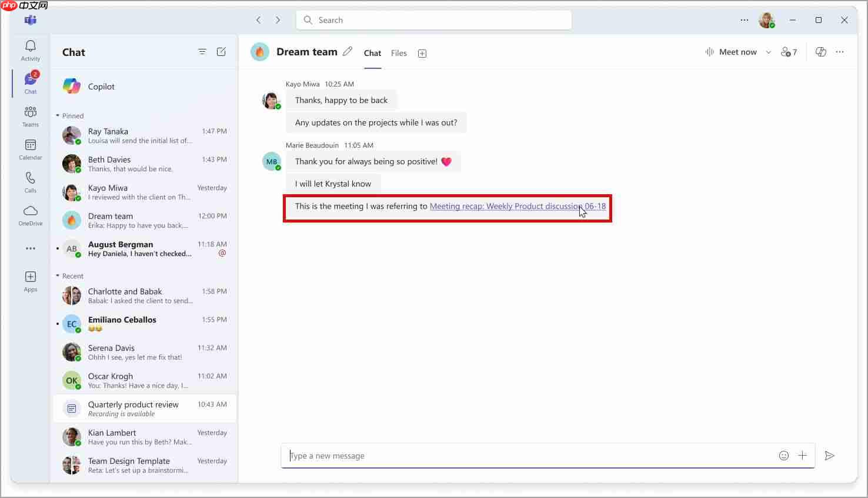
Task: Click the new chat compose icon
Action: pyautogui.click(x=221, y=52)
